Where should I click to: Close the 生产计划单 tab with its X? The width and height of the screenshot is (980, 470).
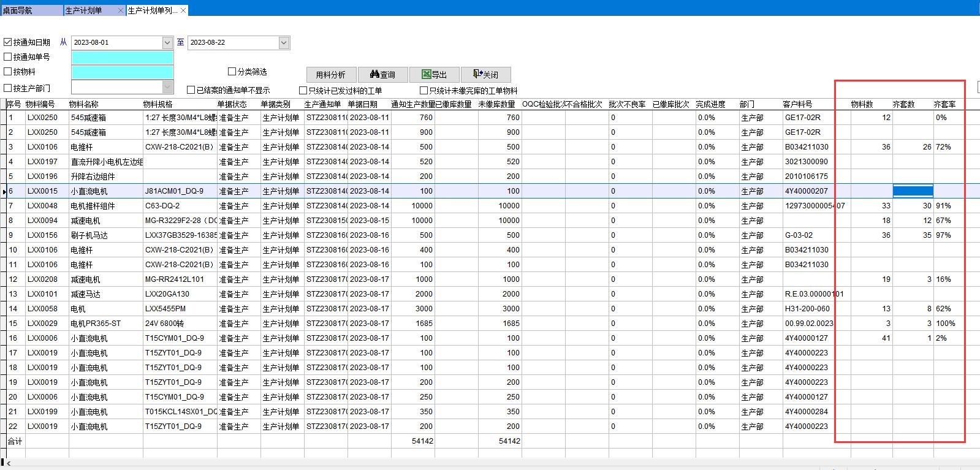(x=120, y=10)
